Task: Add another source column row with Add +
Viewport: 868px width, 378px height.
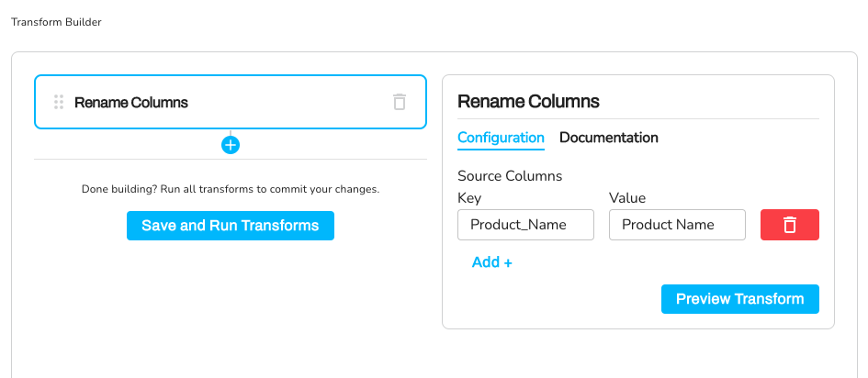Action: pos(491,262)
